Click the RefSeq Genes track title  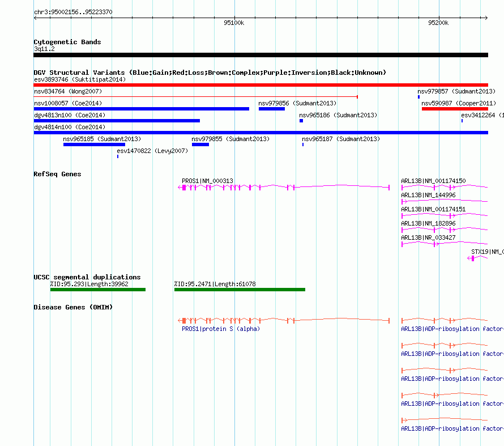pos(58,174)
